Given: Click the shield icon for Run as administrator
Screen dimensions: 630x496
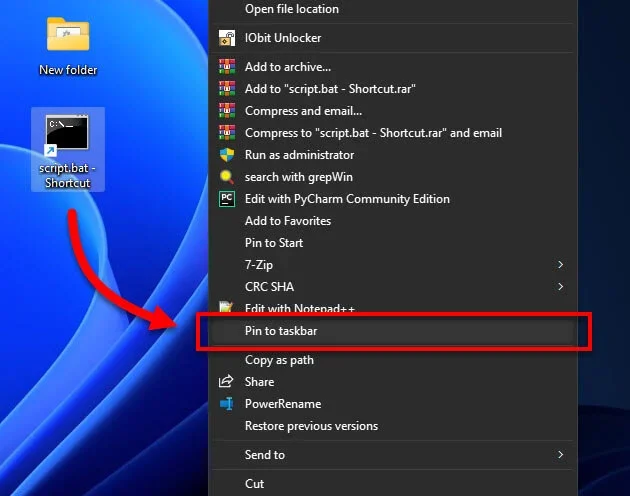Looking at the screenshot, I should pos(227,155).
